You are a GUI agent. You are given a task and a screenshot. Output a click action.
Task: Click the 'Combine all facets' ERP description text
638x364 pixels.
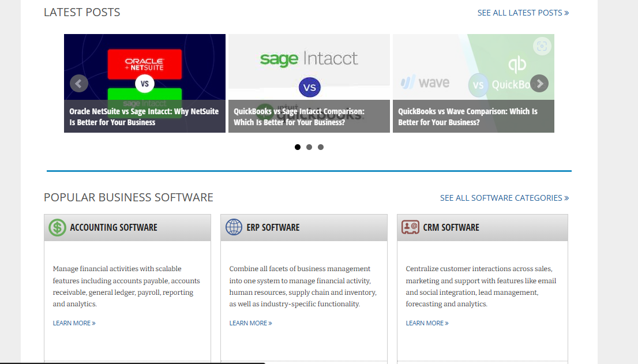coord(303,286)
